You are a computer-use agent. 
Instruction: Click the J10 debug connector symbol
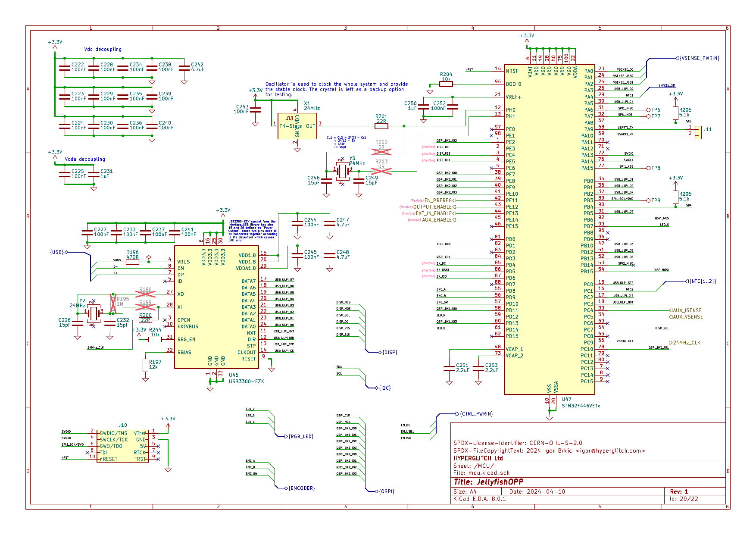[x=123, y=446]
